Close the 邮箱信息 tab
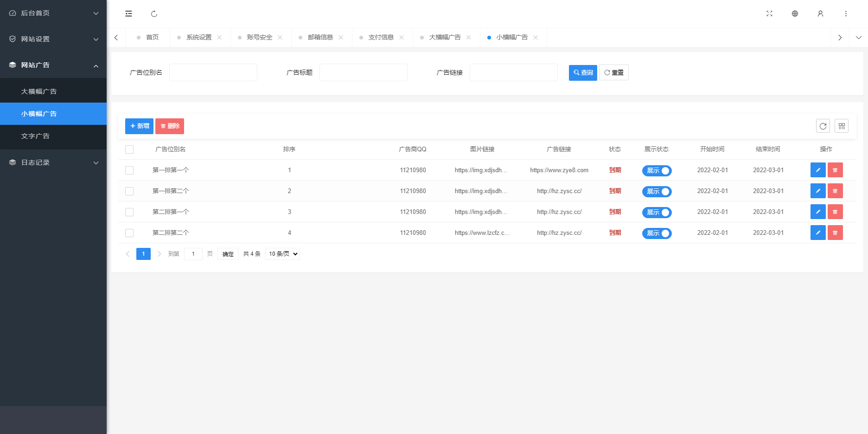This screenshot has height=434, width=868. (x=341, y=38)
